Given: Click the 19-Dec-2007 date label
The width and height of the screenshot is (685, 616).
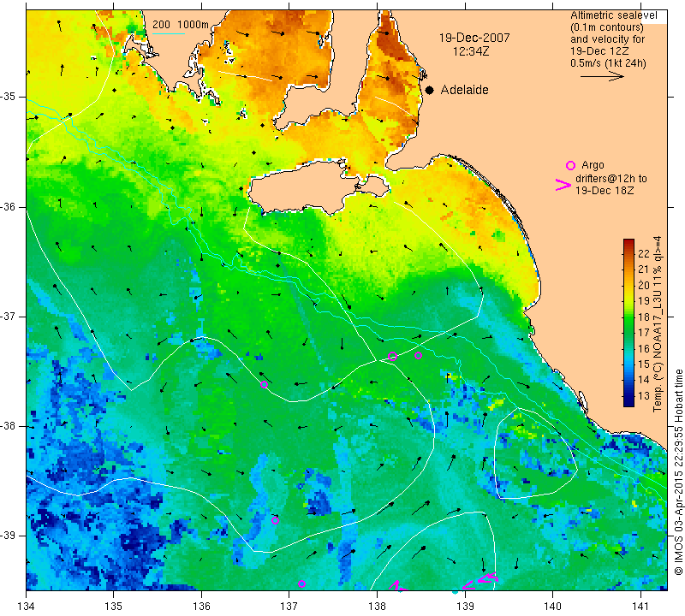Looking at the screenshot, I should [474, 38].
